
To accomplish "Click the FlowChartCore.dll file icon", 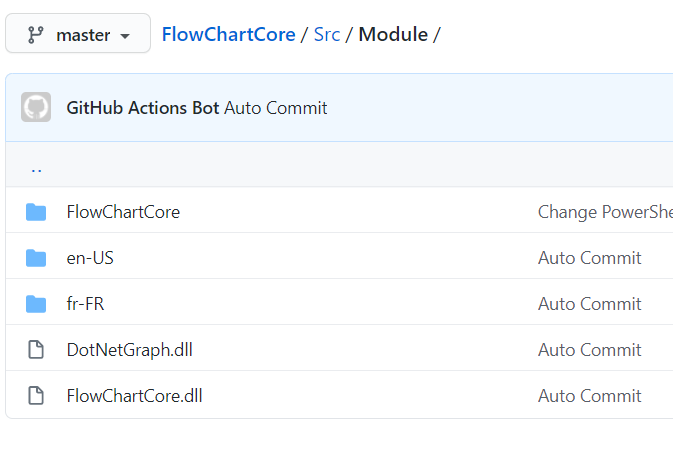I will [x=36, y=396].
